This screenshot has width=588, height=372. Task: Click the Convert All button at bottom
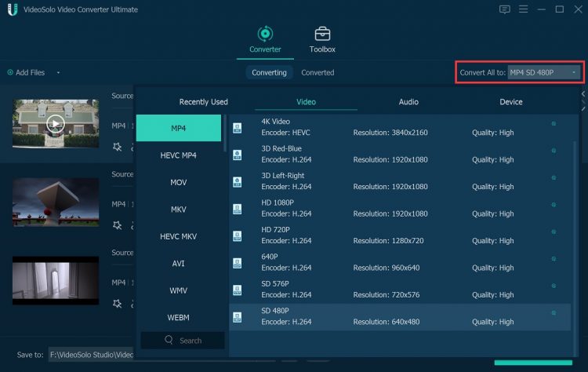[533, 363]
